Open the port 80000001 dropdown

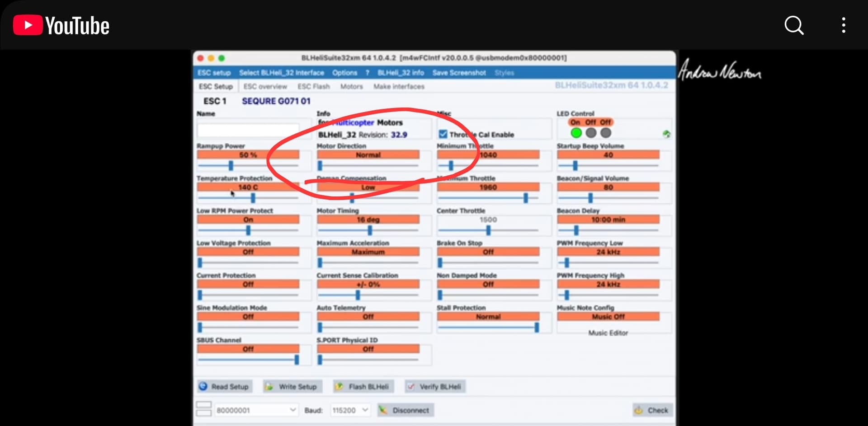(256, 410)
